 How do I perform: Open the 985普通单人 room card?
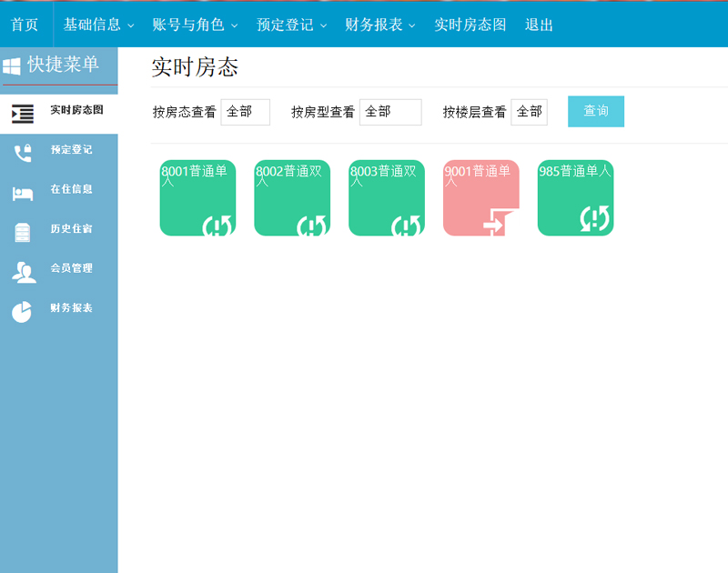pos(576,198)
